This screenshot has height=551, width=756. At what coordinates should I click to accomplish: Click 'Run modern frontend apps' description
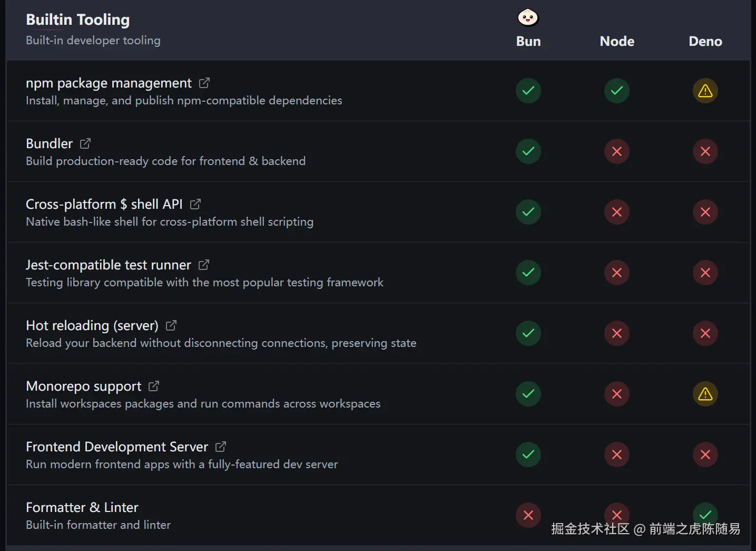pyautogui.click(x=182, y=464)
